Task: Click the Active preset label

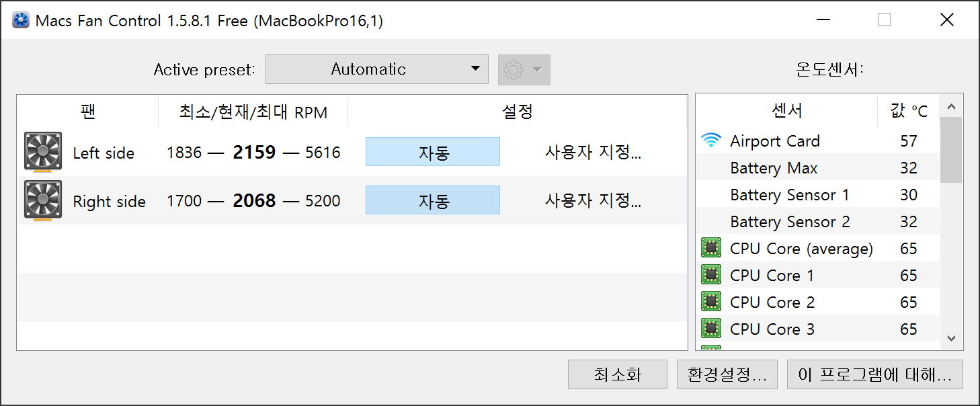Action: (204, 70)
